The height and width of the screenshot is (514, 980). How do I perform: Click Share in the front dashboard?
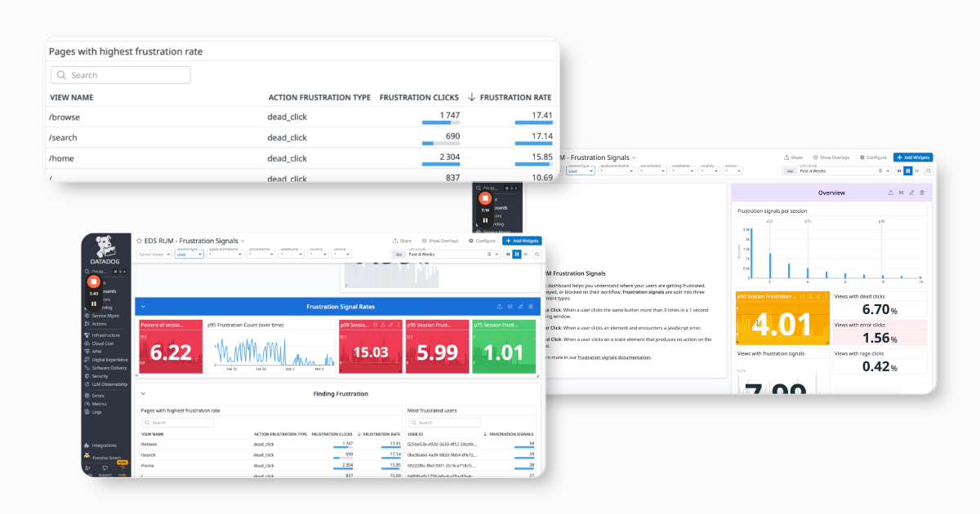pos(402,241)
